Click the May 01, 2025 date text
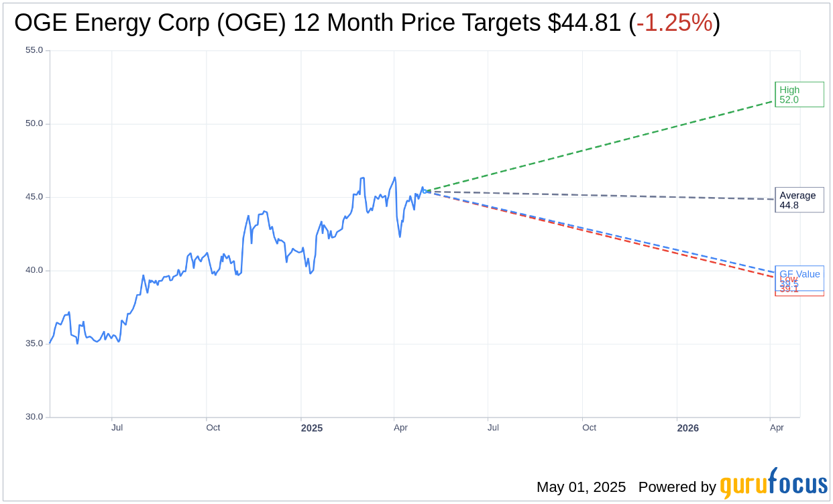The image size is (833, 504). click(581, 487)
